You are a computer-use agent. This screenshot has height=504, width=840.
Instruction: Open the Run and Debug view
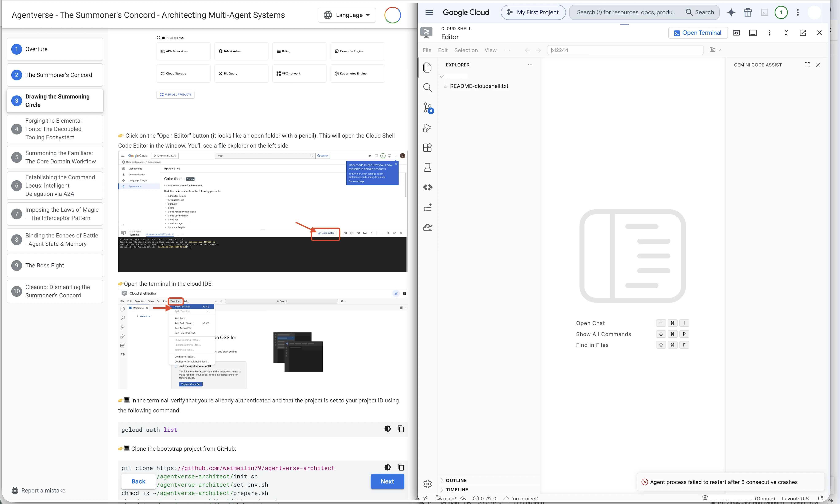427,128
